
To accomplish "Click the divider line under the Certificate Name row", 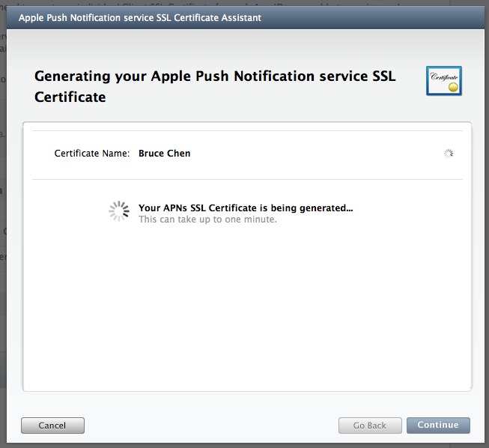I will [246, 179].
